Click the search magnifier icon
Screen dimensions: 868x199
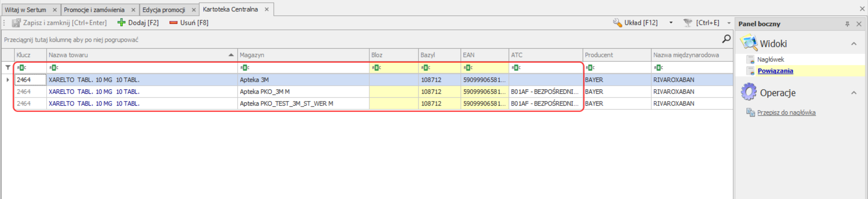pyautogui.click(x=726, y=39)
